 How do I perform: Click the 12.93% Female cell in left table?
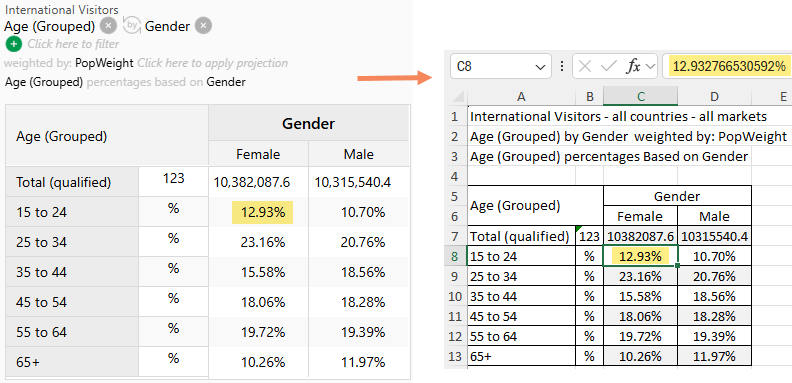263,212
